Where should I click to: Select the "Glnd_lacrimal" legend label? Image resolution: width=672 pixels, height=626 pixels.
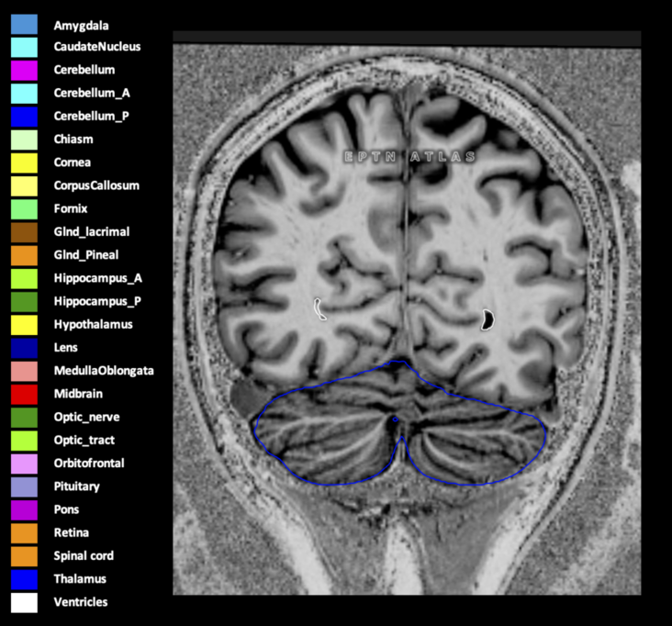(92, 232)
